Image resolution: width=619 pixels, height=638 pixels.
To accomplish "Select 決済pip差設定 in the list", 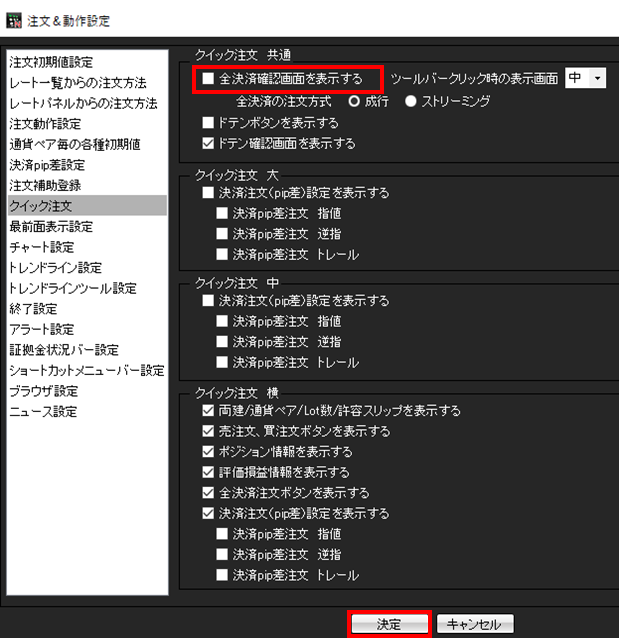I will [x=87, y=165].
